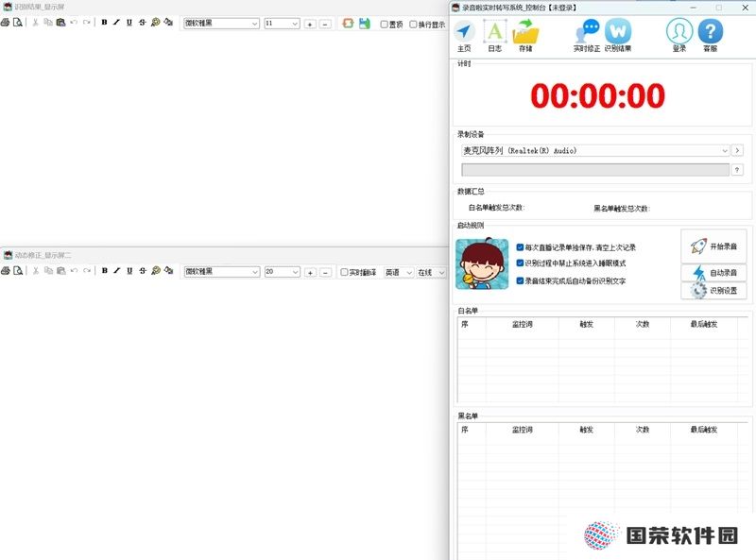756x560 pixels.
Task: Toggle italic in upper display toolbar
Action: point(116,23)
